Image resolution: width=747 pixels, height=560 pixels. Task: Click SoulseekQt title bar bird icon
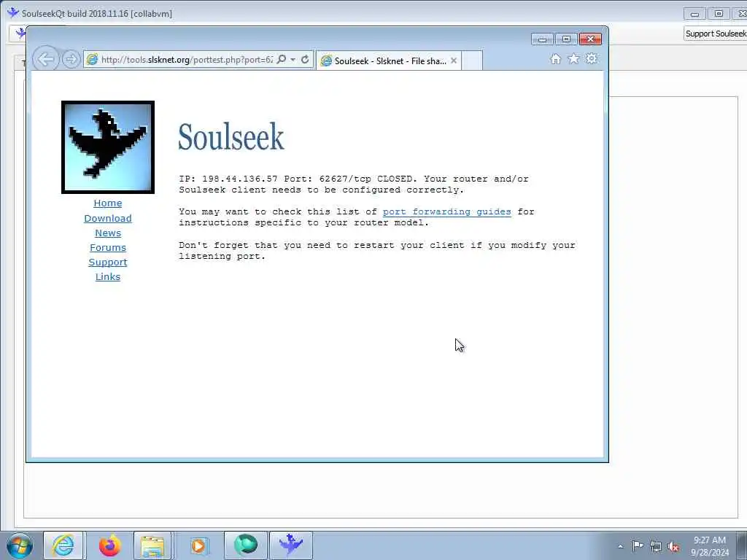coord(13,13)
